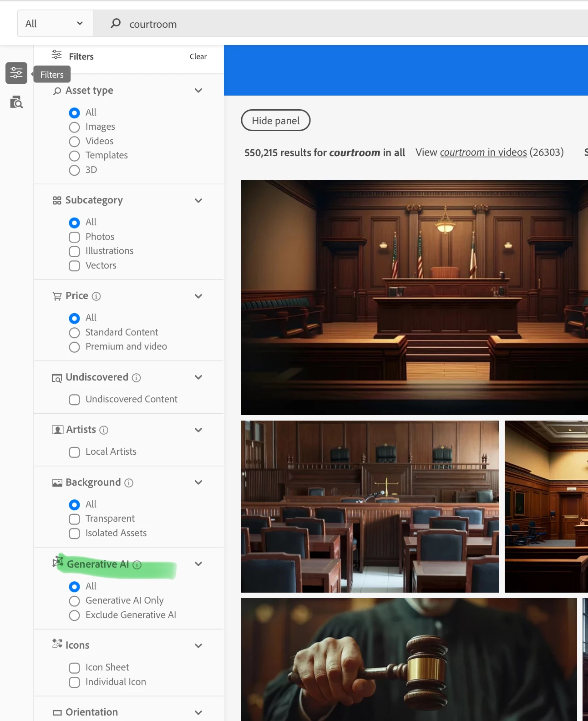Click the blue banner area
Screen dimensions: 588x721
tap(406, 70)
